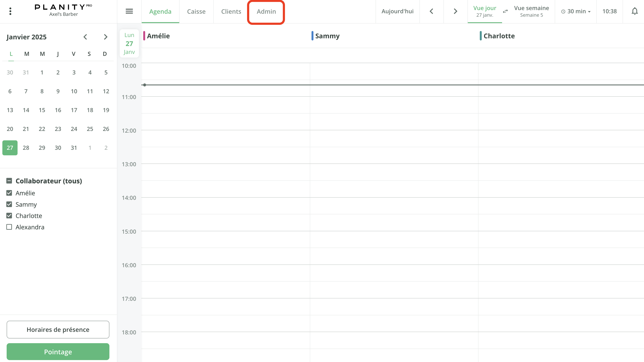This screenshot has height=362, width=644.
Task: Select January 15 in the mini calendar
Action: (42, 110)
